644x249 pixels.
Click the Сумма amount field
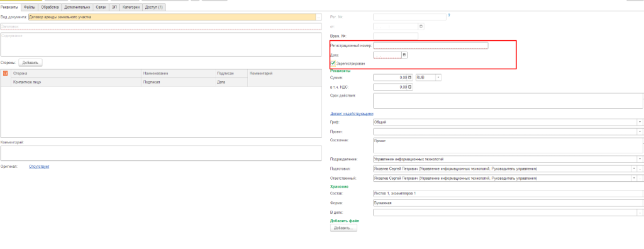click(390, 77)
